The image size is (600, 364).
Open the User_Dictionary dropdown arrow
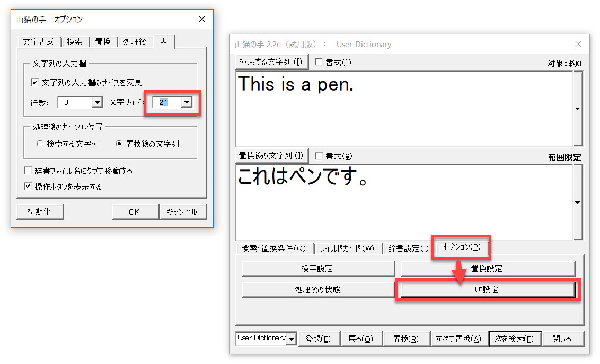[x=291, y=339]
